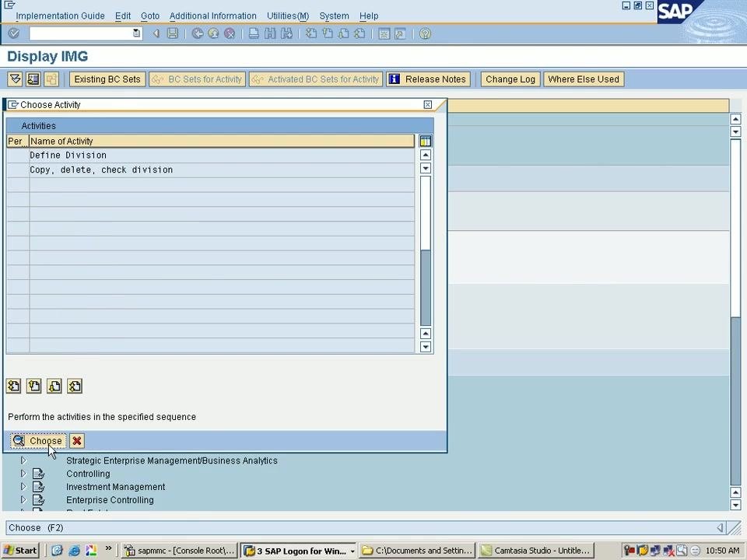Click the Find Next binoculars-plus icon
Screen dimensions: 747x560
(x=286, y=33)
